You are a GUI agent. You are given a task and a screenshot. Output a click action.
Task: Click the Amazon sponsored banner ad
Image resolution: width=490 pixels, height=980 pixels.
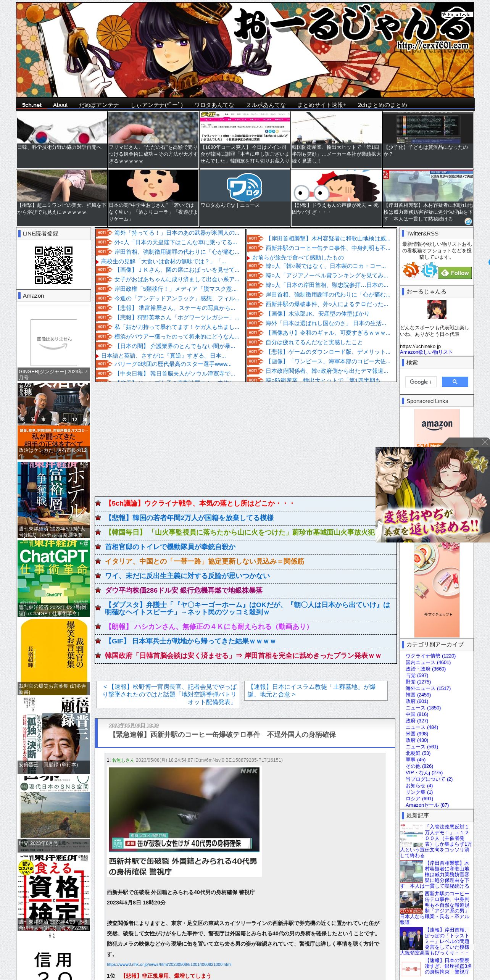[437, 523]
